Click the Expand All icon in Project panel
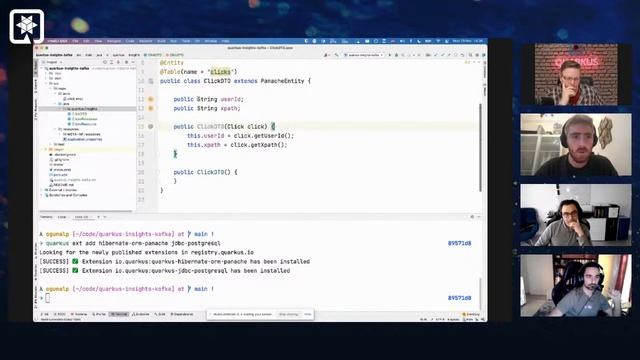This screenshot has width=640, height=360. [x=111, y=62]
